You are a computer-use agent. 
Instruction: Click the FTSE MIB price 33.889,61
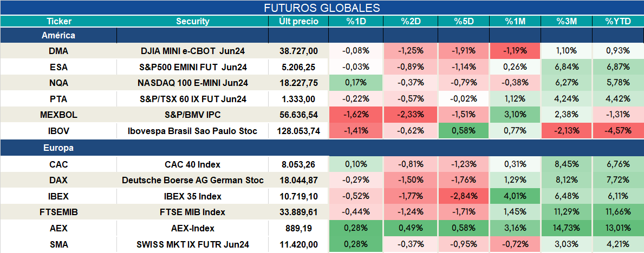(x=298, y=212)
